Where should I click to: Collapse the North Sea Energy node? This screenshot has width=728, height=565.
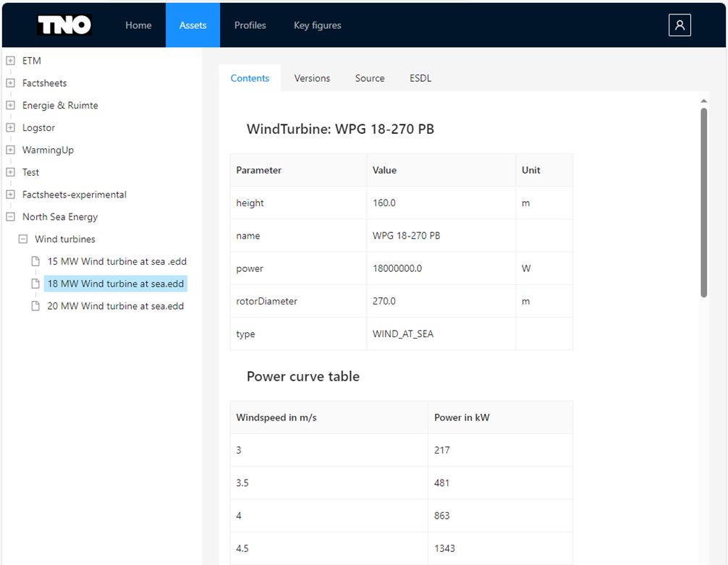[10, 217]
